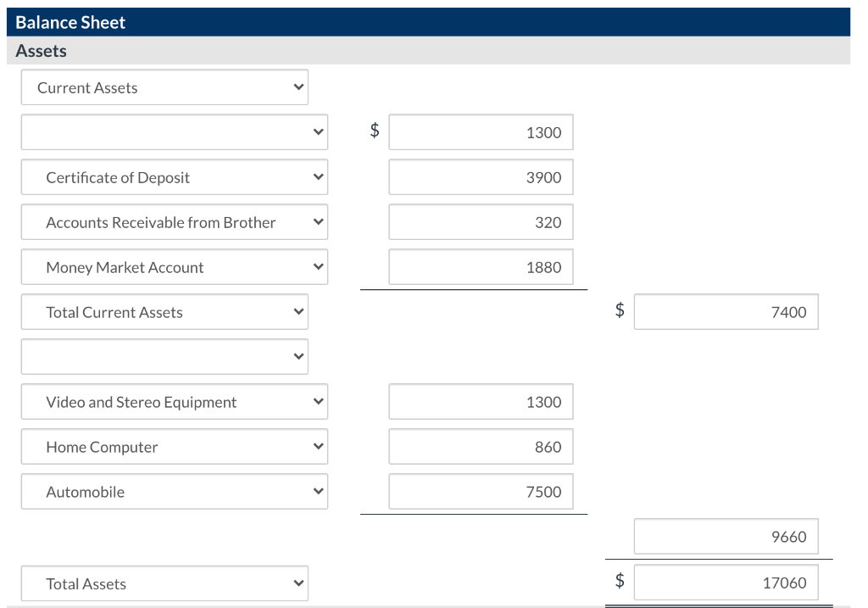Select the 320 receivable amount field

[481, 221]
